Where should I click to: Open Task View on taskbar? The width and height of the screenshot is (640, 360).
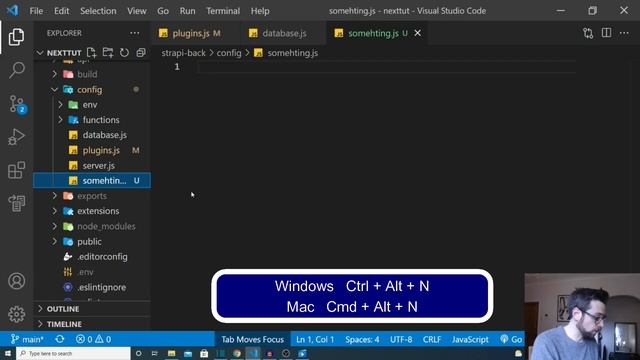155,353
